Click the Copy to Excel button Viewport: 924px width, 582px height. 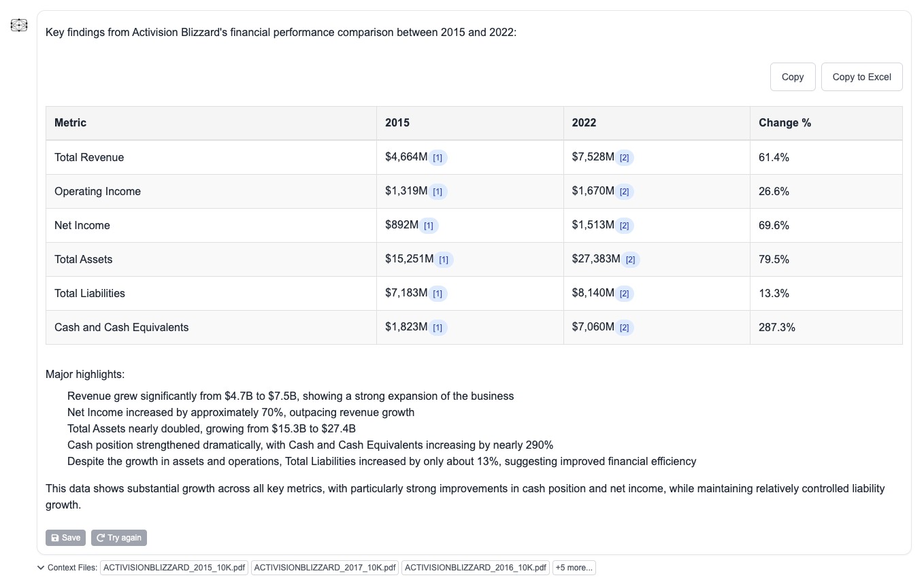coord(861,77)
